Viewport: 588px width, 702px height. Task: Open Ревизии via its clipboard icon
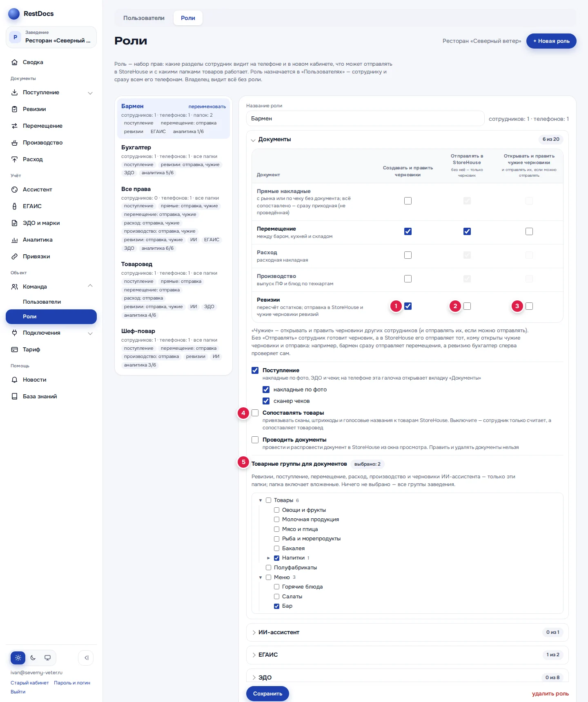point(15,109)
